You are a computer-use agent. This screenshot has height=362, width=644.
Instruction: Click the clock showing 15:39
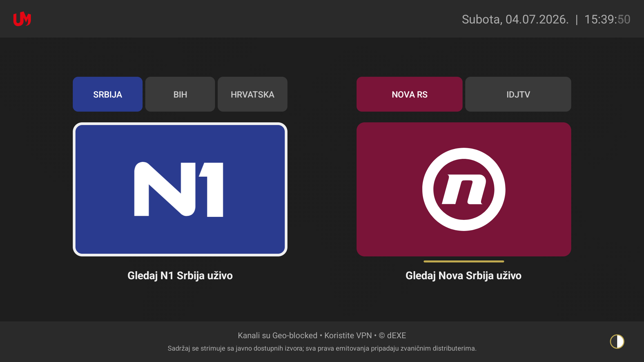click(x=607, y=19)
